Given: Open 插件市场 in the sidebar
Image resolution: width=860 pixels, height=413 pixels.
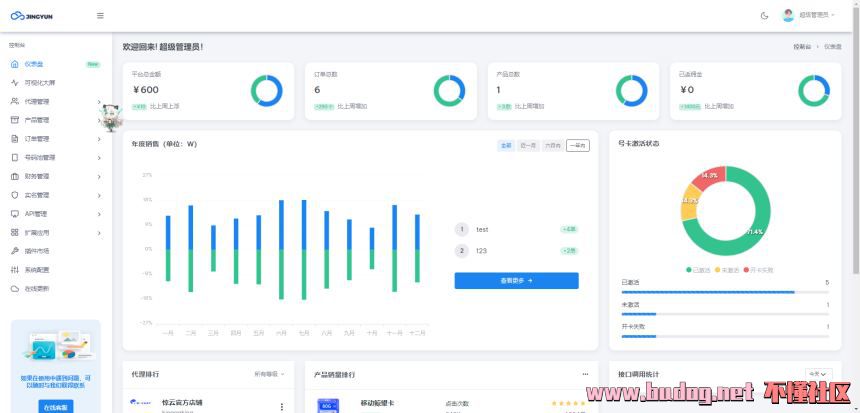Looking at the screenshot, I should (40, 251).
